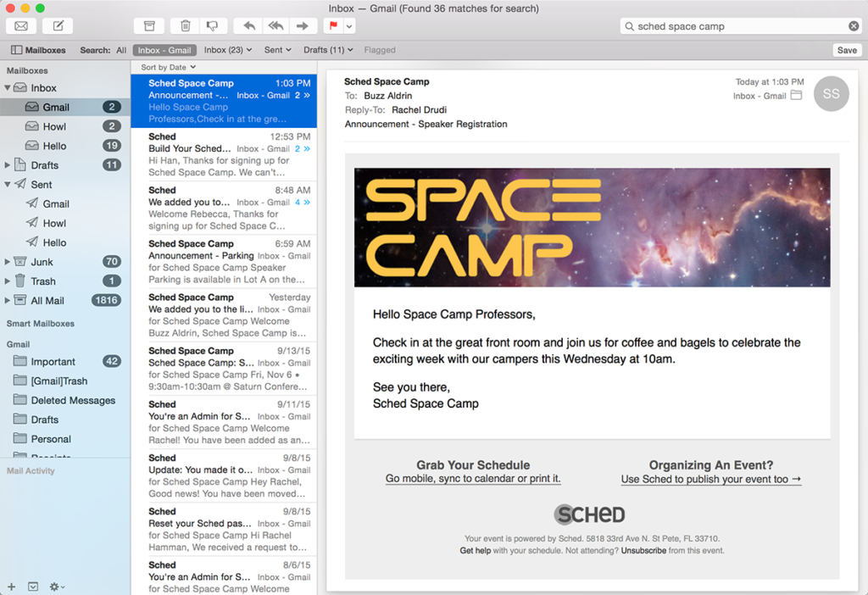This screenshot has width=868, height=595.
Task: Collapse the Inbox mailbox group
Action: 7,87
